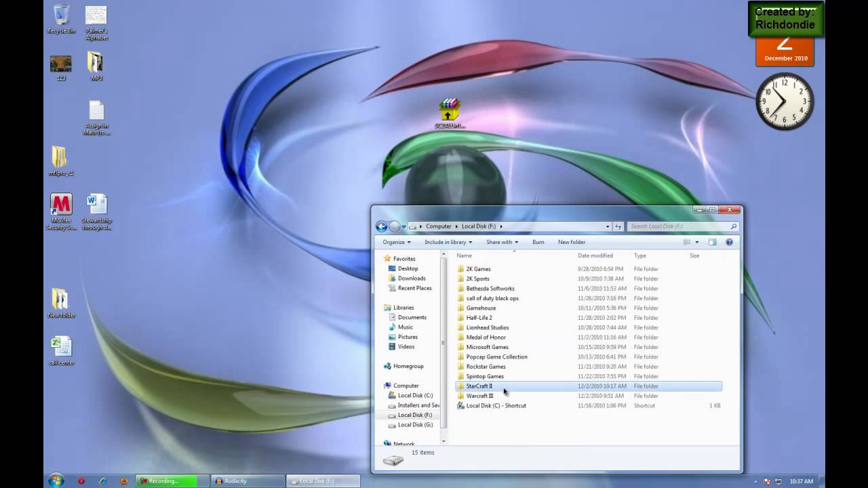Select the mfpro_s1 folder desktop icon
This screenshot has height=488, width=868.
tap(61, 161)
